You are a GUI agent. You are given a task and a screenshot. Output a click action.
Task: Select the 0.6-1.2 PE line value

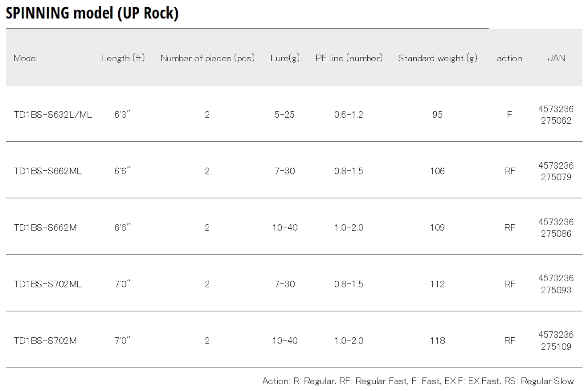point(349,115)
